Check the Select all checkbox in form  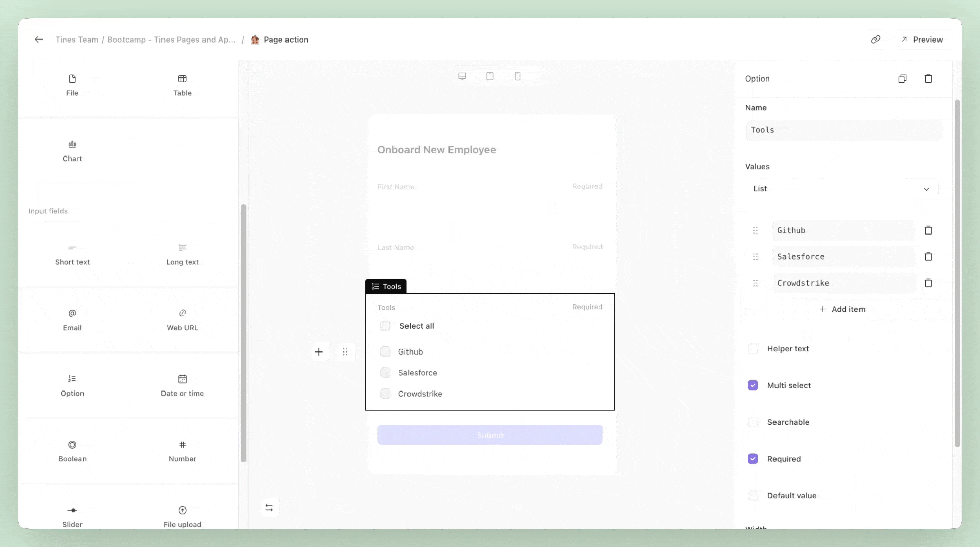(x=385, y=326)
